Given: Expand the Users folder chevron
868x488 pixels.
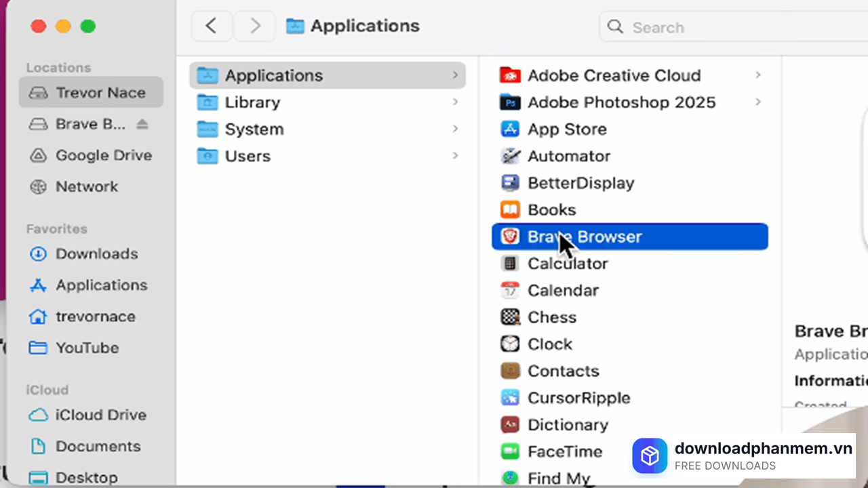Looking at the screenshot, I should coord(455,156).
